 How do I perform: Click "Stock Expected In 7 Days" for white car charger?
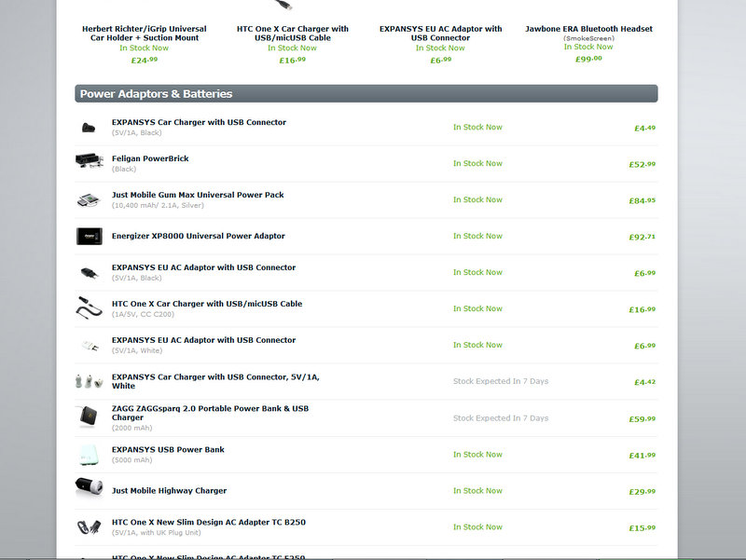coord(501,381)
